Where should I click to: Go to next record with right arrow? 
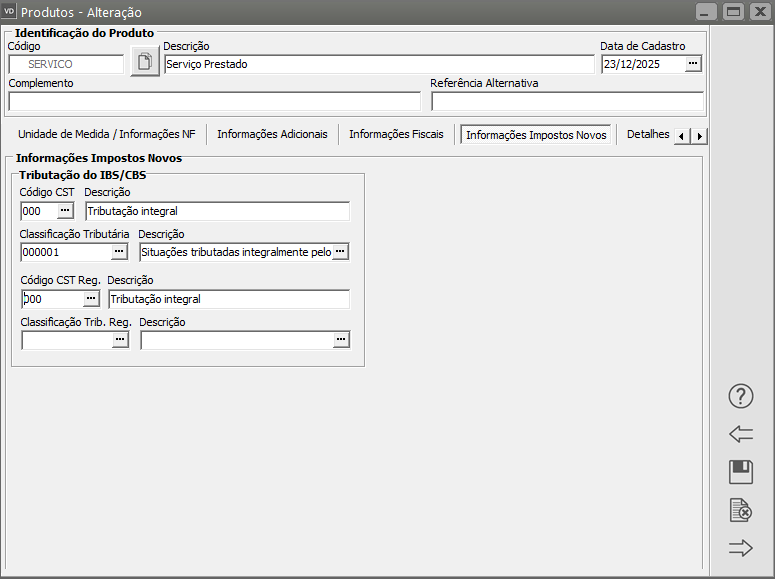tap(740, 547)
